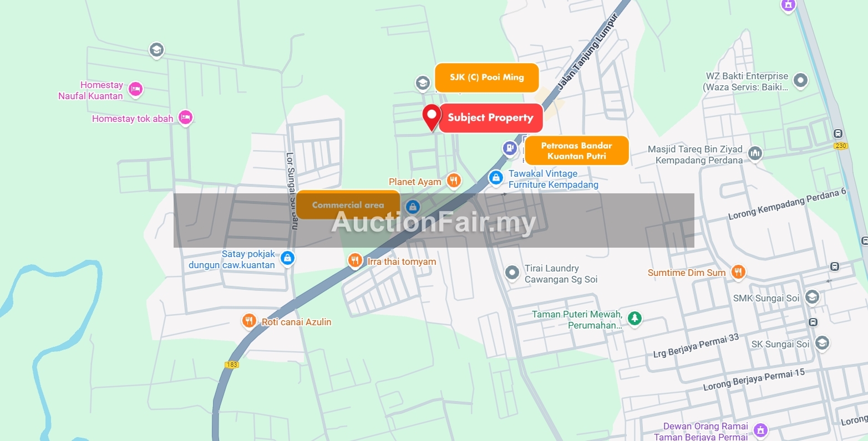The image size is (868, 441).
Task: Open the Sumtime Dim Sum restaurant icon
Action: tap(738, 272)
